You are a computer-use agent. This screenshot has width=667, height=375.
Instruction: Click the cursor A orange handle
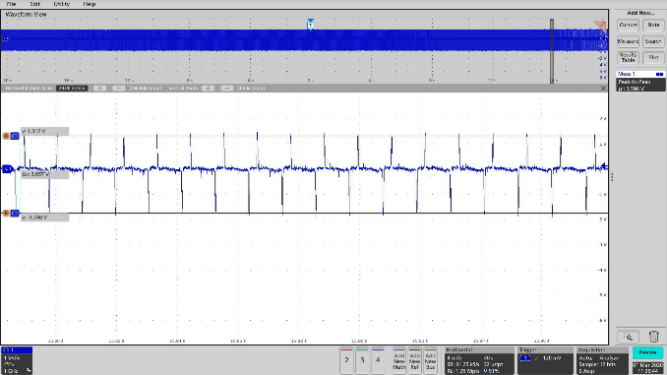pyautogui.click(x=6, y=136)
